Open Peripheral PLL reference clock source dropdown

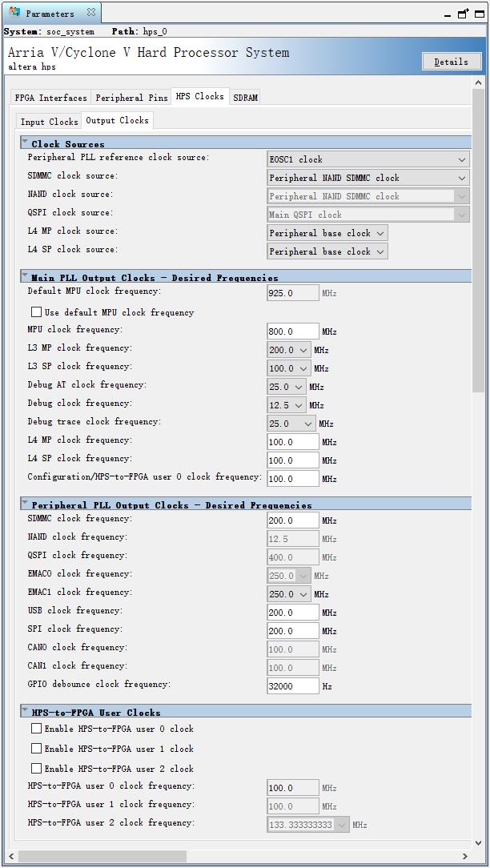368,159
